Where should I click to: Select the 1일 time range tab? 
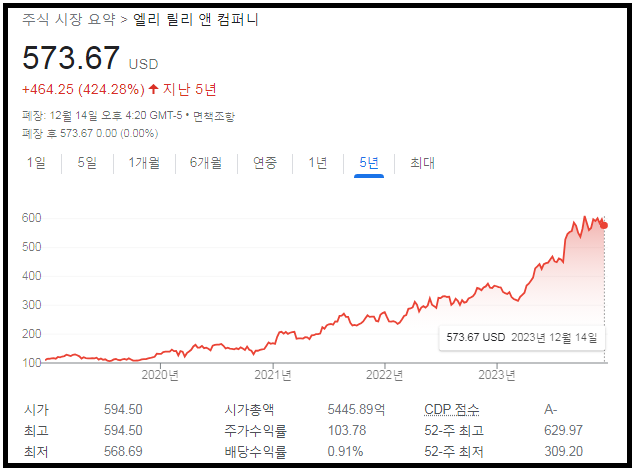36,163
